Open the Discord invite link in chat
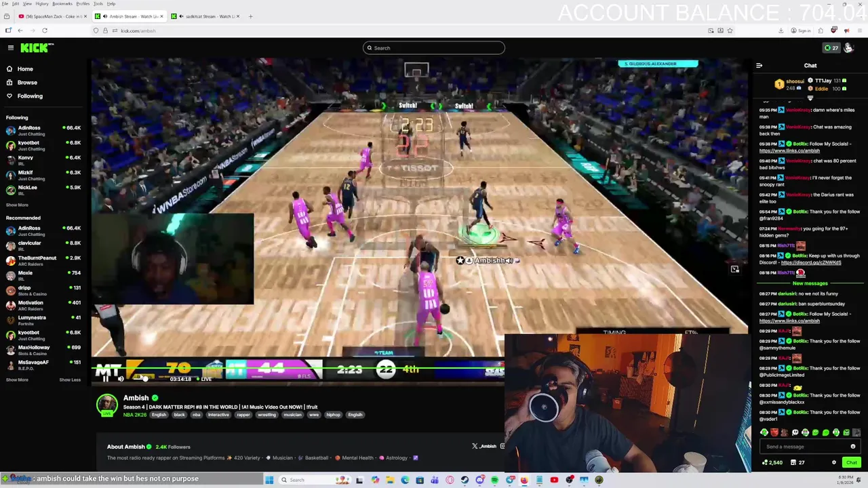The height and width of the screenshot is (488, 868). [811, 262]
